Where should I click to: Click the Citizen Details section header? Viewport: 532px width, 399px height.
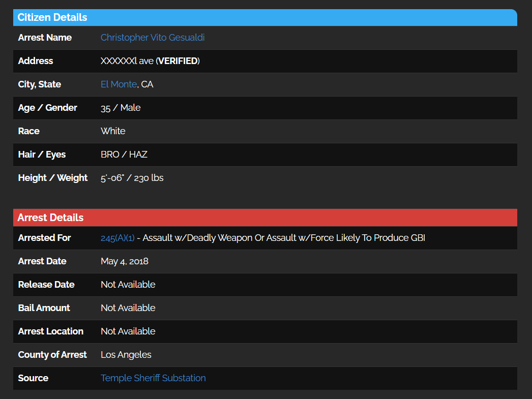(x=265, y=18)
